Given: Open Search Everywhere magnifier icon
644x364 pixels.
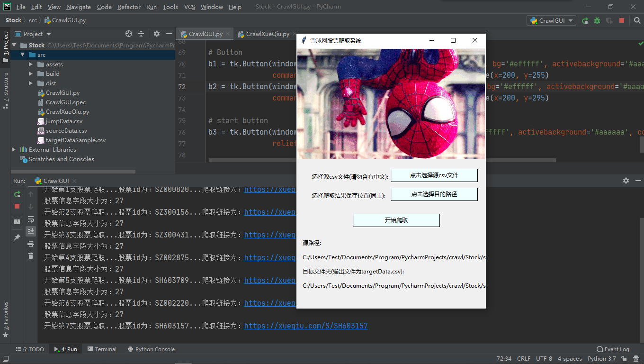Looking at the screenshot, I should coord(637,20).
